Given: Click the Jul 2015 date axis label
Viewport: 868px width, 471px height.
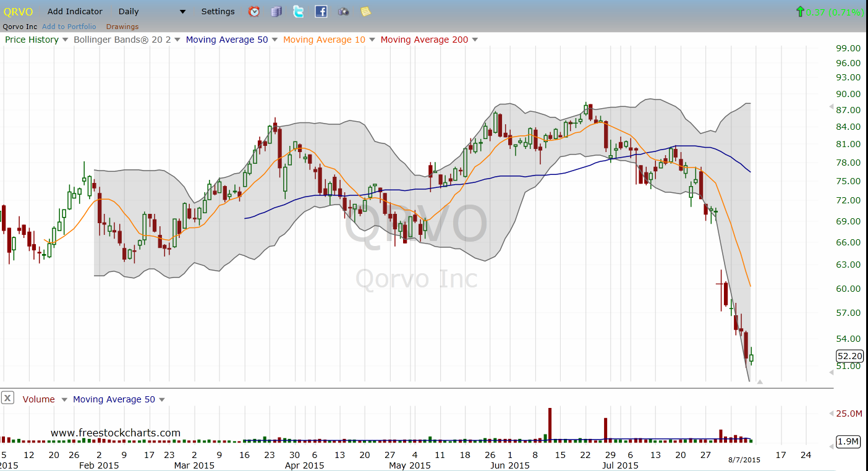Looking at the screenshot, I should pyautogui.click(x=620, y=465).
